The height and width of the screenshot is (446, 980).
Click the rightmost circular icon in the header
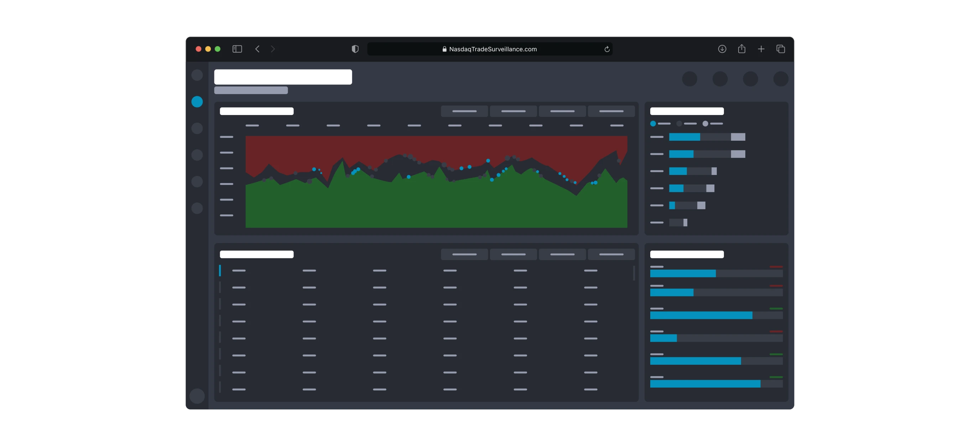click(x=781, y=79)
